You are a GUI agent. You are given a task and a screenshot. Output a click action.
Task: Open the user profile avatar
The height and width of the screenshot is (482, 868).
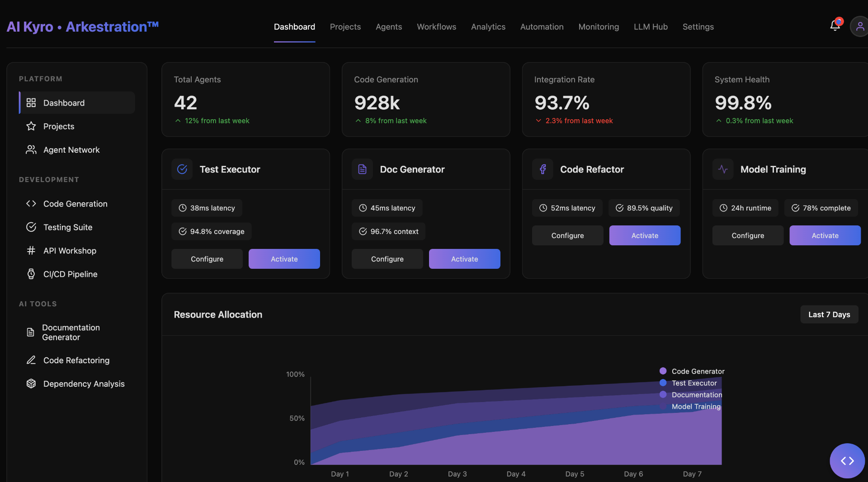[x=859, y=27]
